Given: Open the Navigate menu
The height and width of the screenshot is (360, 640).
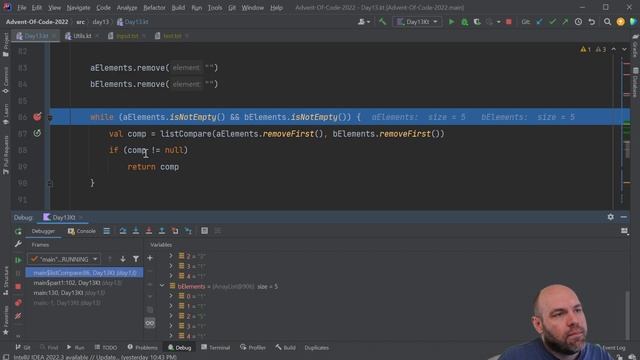Looking at the screenshot, I should [x=78, y=8].
